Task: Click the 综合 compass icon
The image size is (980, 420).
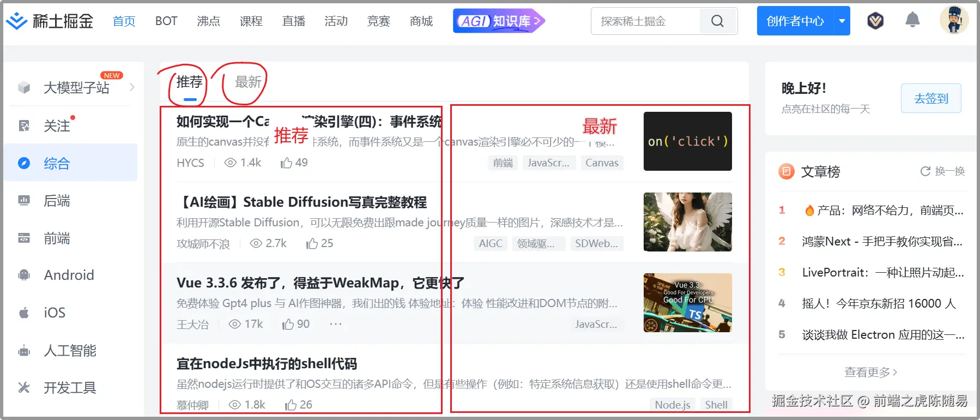Action: pos(24,163)
